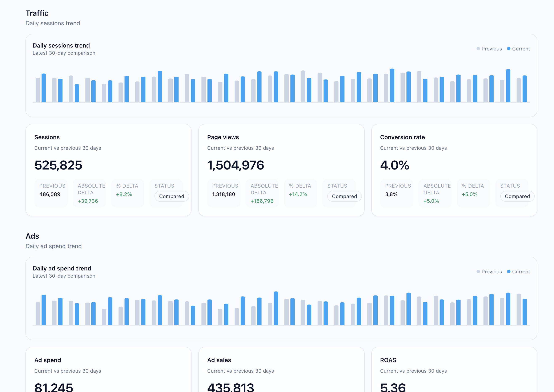Click 'Latest 30-day comparison' under the sessions chart title
Image resolution: width=554 pixels, height=392 pixels.
coord(64,53)
